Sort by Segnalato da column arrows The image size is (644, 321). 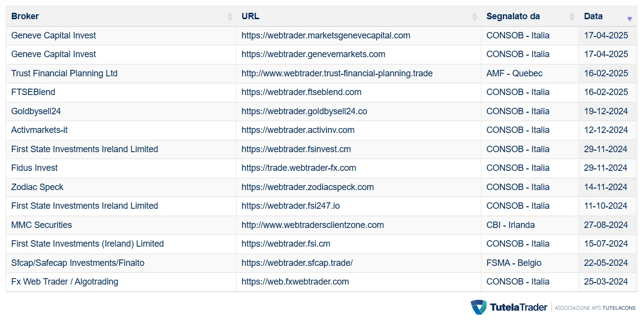[x=572, y=17]
